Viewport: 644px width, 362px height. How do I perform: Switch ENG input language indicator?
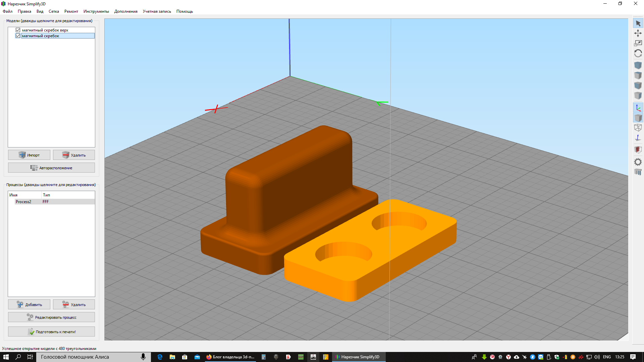(x=607, y=357)
